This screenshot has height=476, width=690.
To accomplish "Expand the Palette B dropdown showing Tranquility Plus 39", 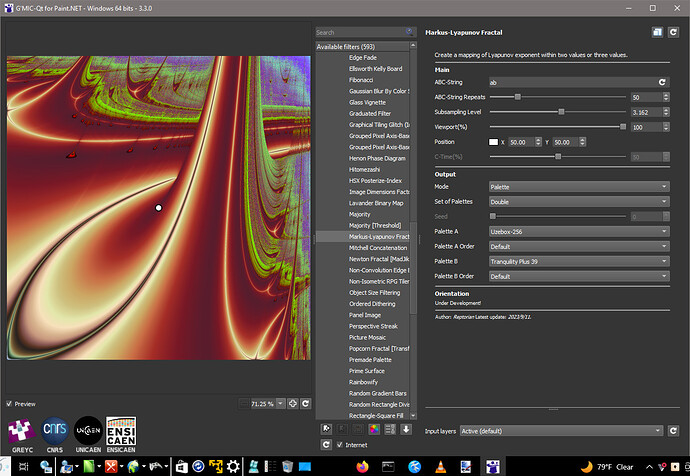I will click(578, 261).
